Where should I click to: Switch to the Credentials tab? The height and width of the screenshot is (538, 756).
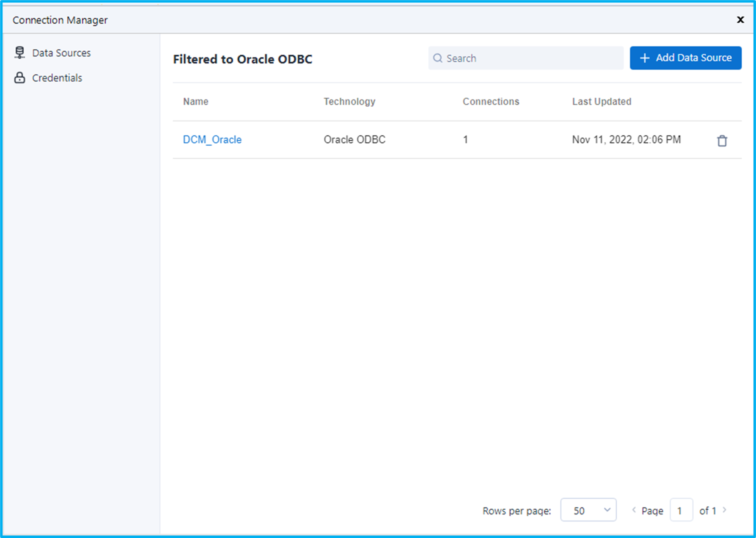coord(56,78)
